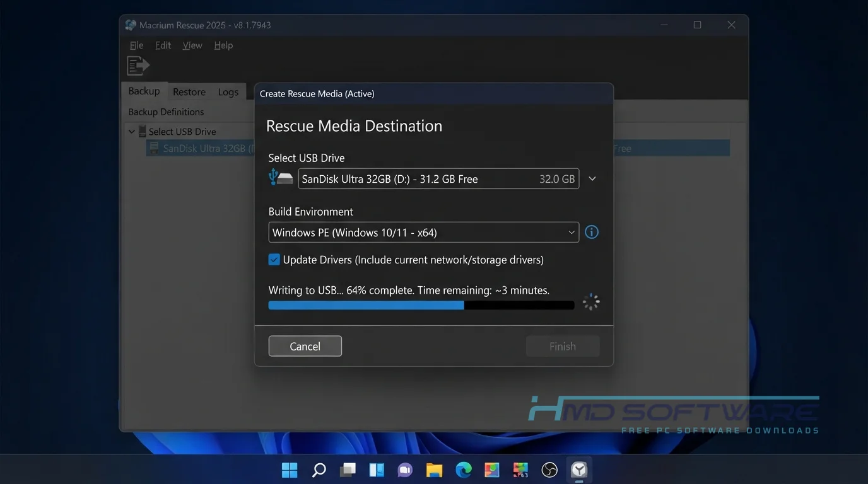Launch Teams Chat from the taskbar

click(405, 470)
